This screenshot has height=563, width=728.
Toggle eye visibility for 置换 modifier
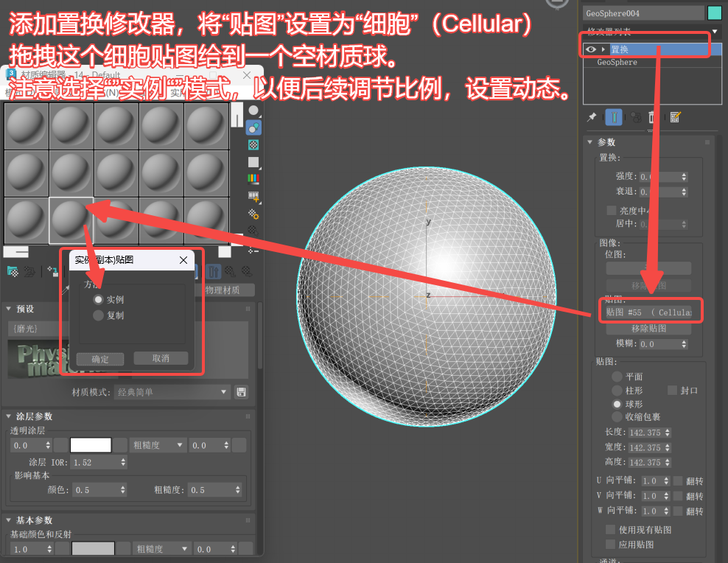pyautogui.click(x=590, y=49)
